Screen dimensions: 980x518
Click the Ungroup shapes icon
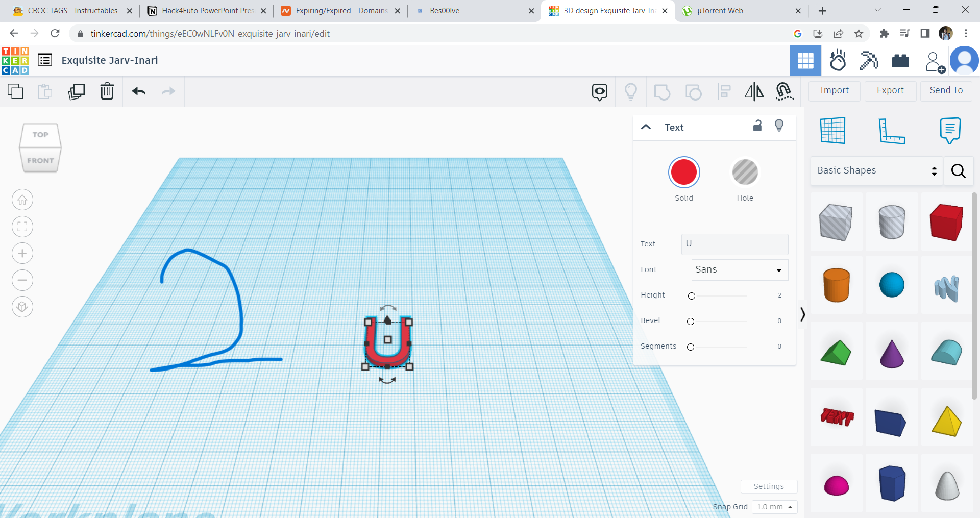point(693,92)
